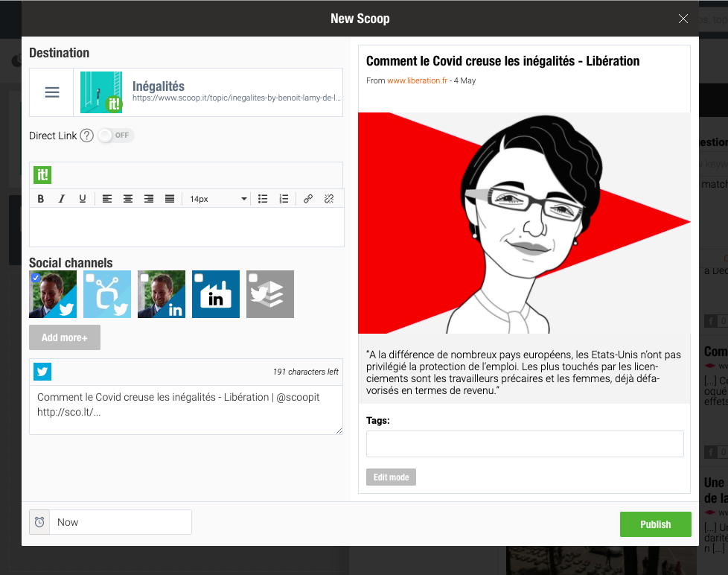Apply underline formatting
Viewport: 728px width, 575px height.
click(x=82, y=199)
